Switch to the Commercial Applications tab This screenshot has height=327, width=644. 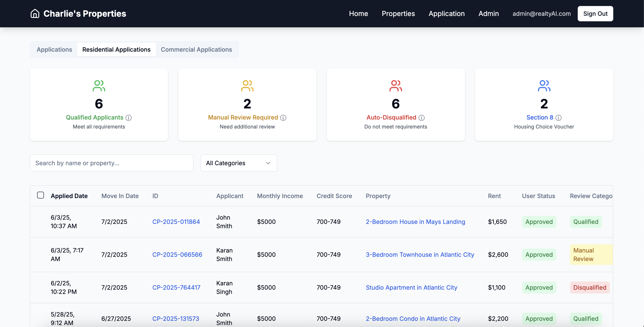(196, 50)
